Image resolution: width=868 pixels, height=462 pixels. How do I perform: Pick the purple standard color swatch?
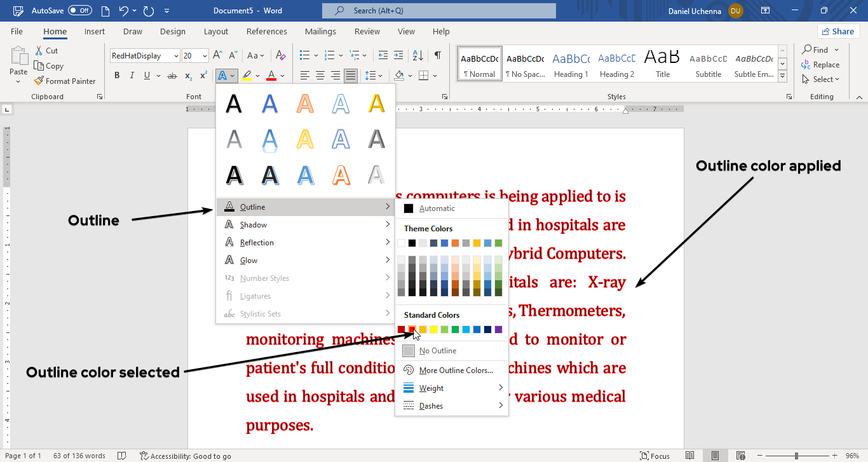click(498, 329)
